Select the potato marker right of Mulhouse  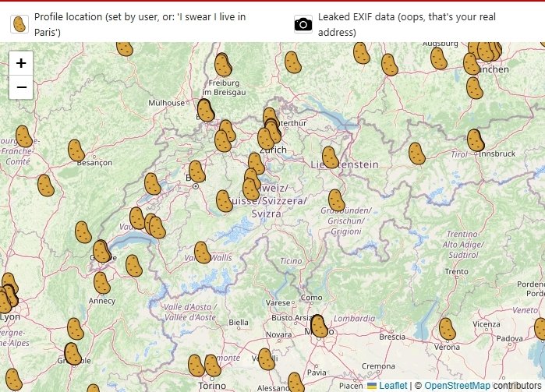(x=205, y=110)
